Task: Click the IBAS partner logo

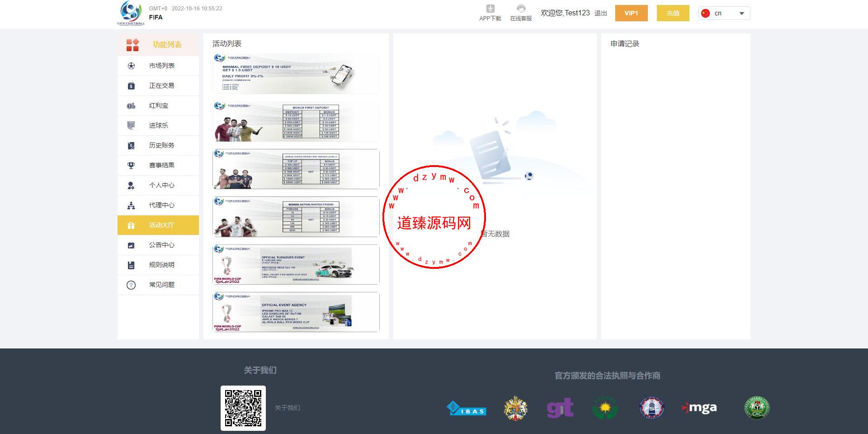Action: [467, 408]
